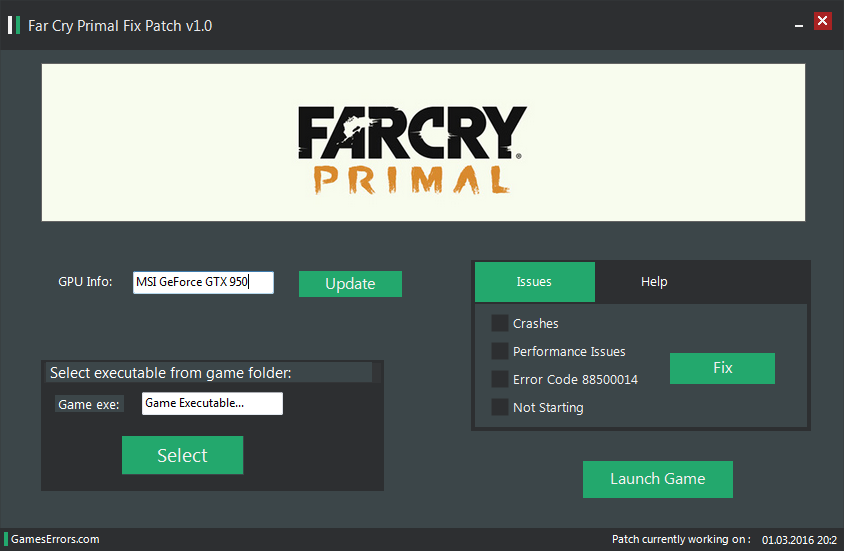
Task: Click the Game Executable input field
Action: [x=212, y=403]
